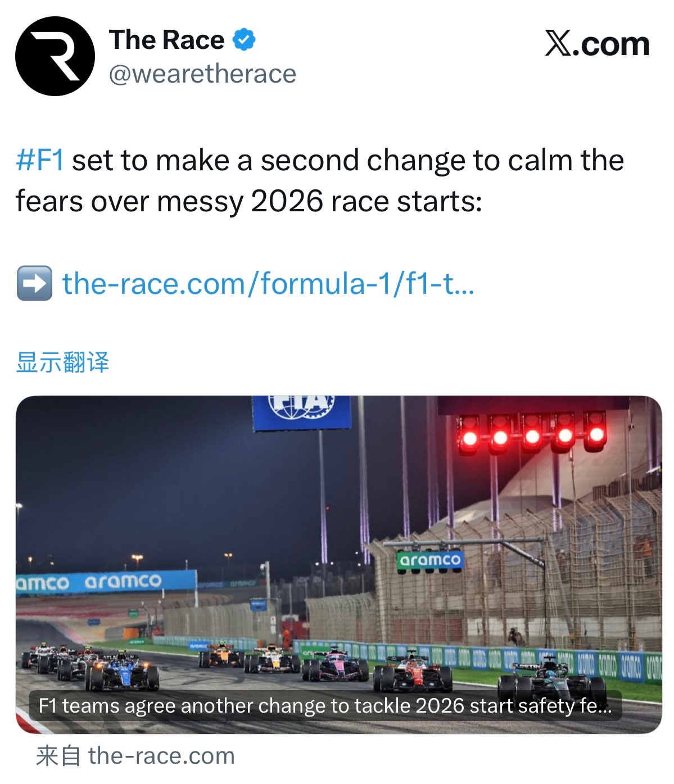Image resolution: width=674 pixels, height=784 pixels.
Task: Click the aramco gantry banner in photo
Action: coord(430,560)
